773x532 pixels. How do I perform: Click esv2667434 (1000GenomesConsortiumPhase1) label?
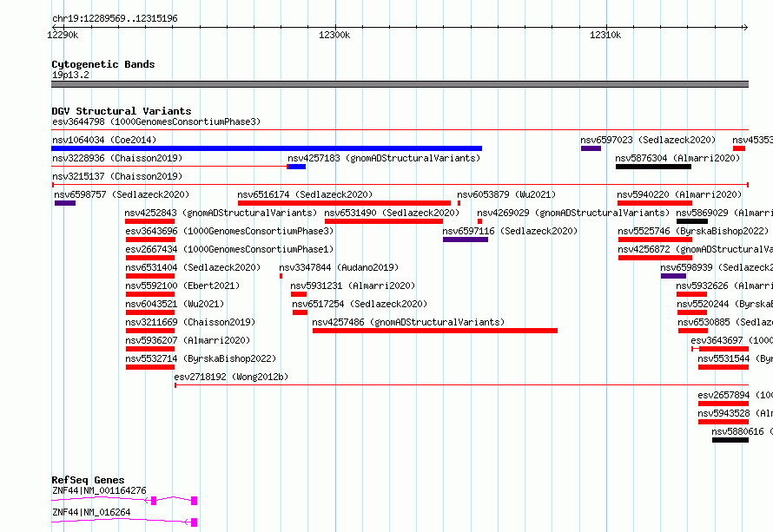pyautogui.click(x=229, y=249)
